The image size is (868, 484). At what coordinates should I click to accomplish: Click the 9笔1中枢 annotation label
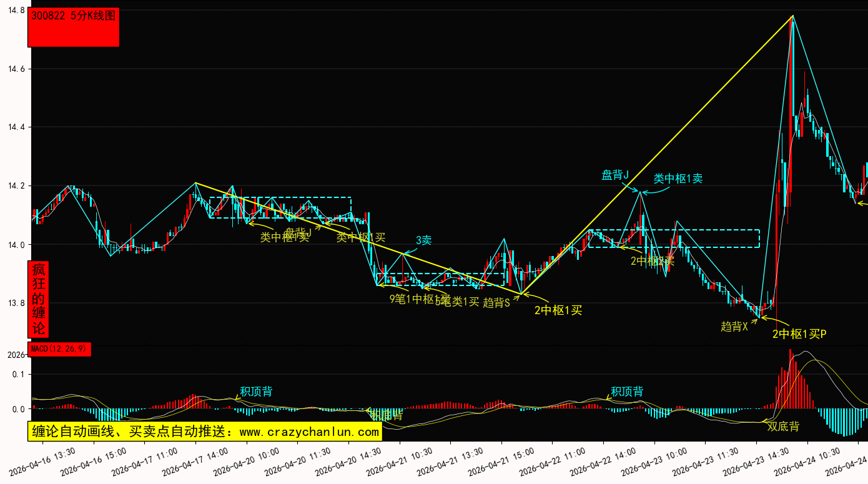coord(411,299)
